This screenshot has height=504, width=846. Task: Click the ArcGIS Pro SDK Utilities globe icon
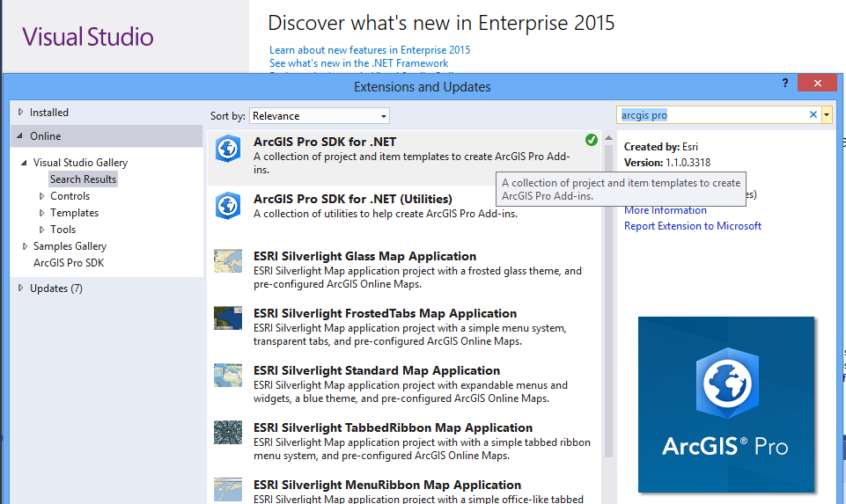[228, 206]
